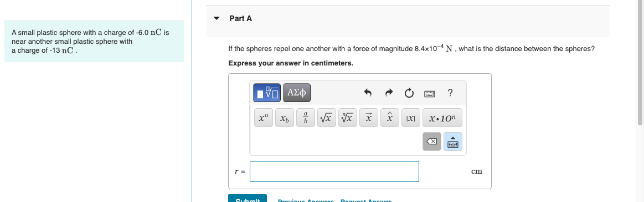Image resolution: width=644 pixels, height=202 pixels.
Task: Toggle the blue on-screen keyboard button
Action: pyautogui.click(x=452, y=142)
